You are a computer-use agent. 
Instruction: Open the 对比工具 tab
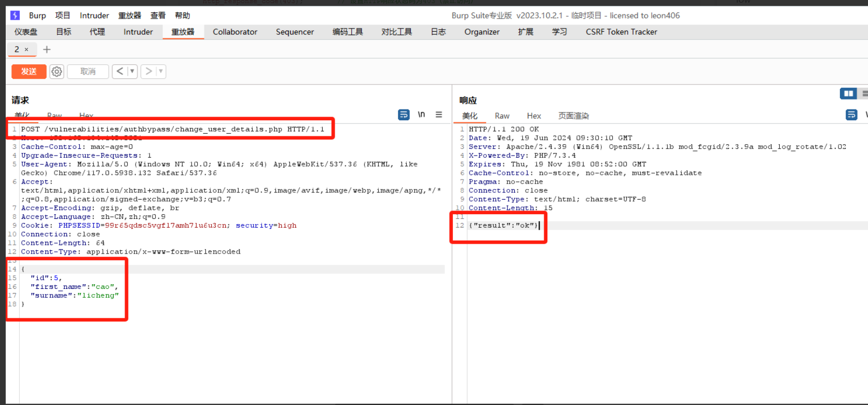click(x=396, y=32)
